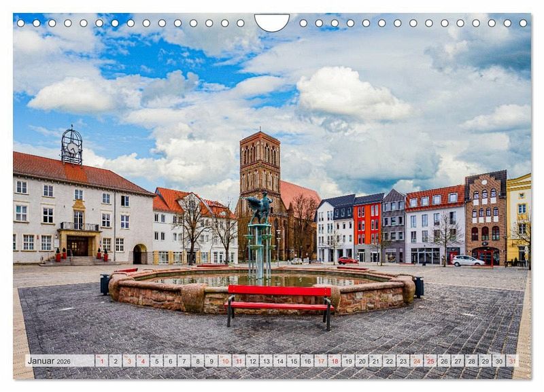Select day 1 in the date strip
The height and width of the screenshot is (392, 544).
click(x=101, y=361)
